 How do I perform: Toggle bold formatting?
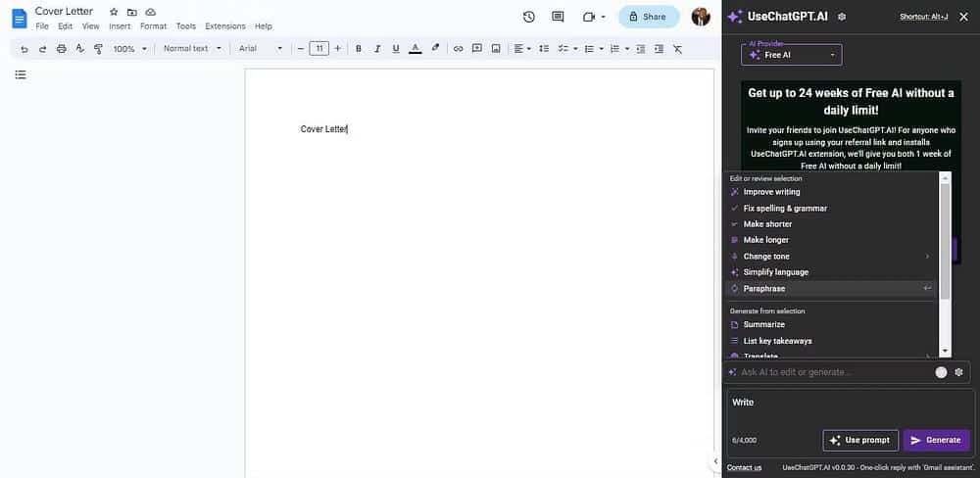click(358, 49)
